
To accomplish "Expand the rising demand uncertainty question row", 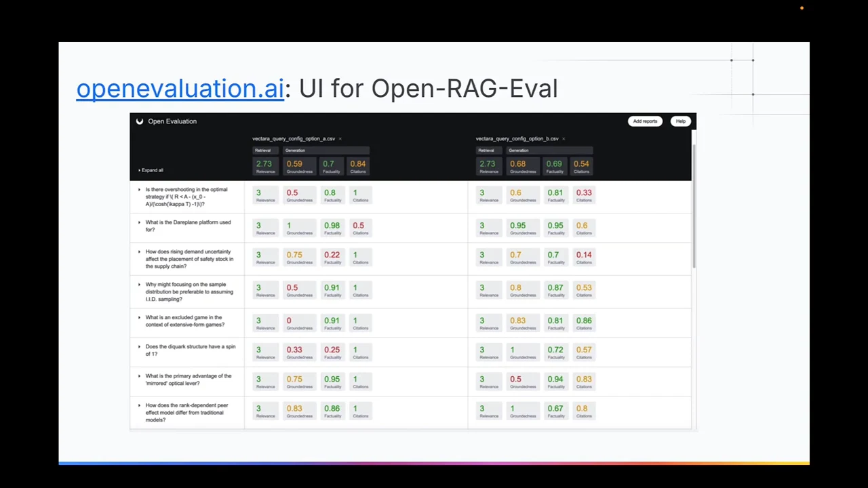I will tap(139, 251).
